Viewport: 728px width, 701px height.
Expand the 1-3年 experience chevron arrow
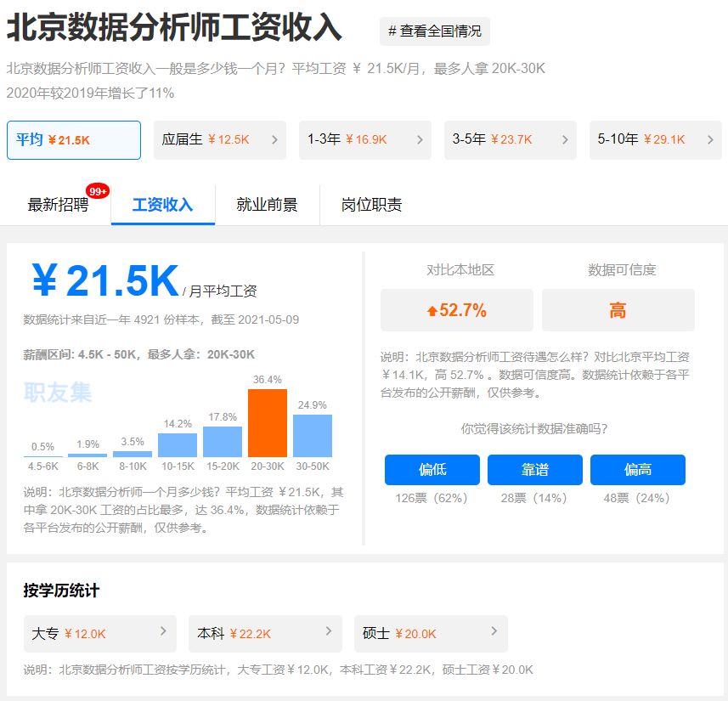[420, 140]
